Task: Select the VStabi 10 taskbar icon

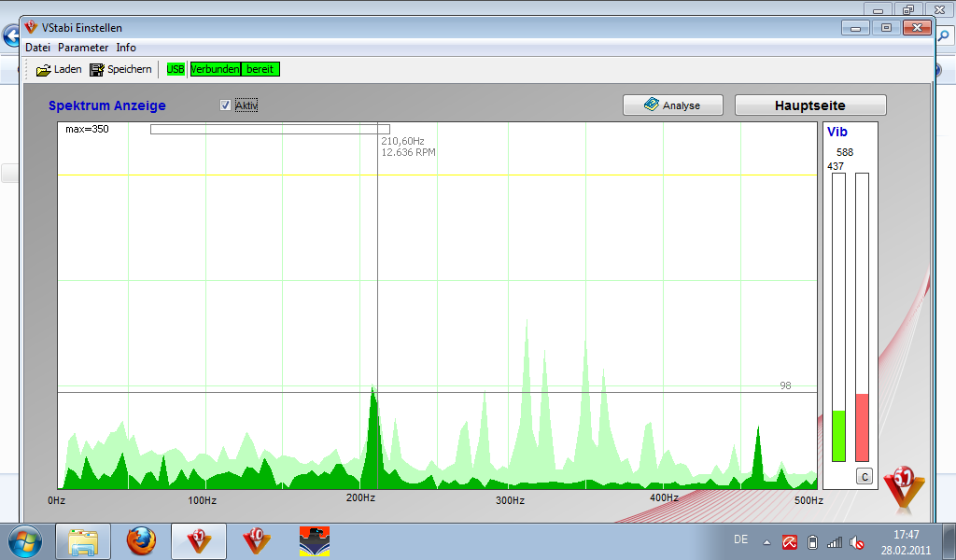Action: [256, 541]
